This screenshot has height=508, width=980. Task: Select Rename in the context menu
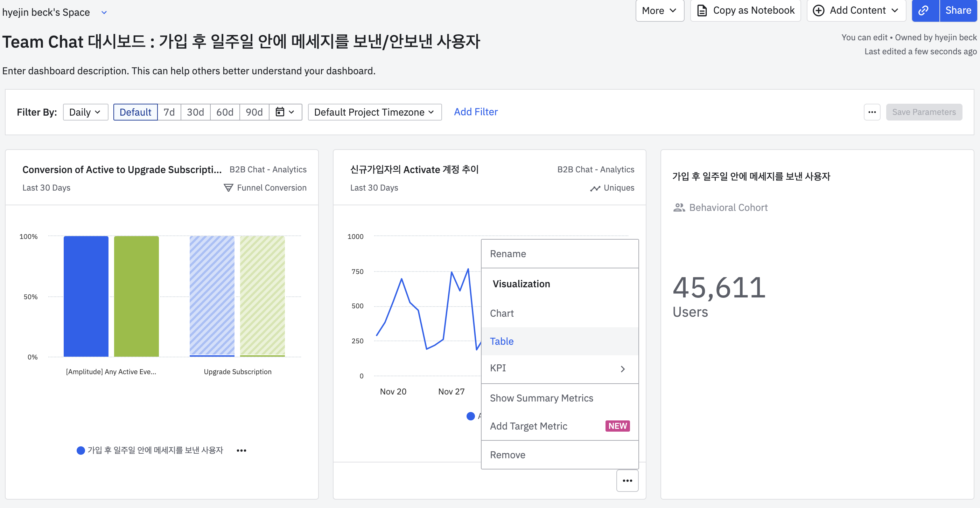[507, 254]
